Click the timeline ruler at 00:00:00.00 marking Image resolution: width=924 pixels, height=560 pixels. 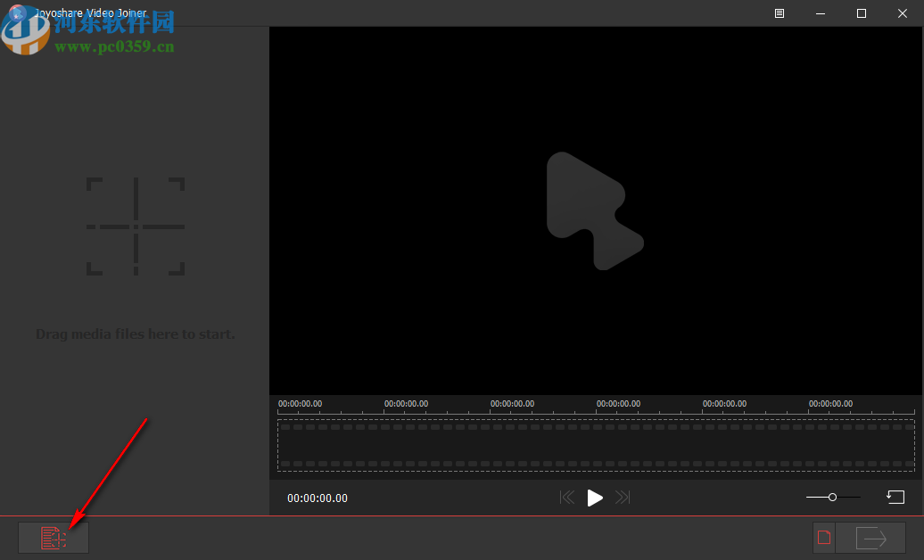(298, 403)
